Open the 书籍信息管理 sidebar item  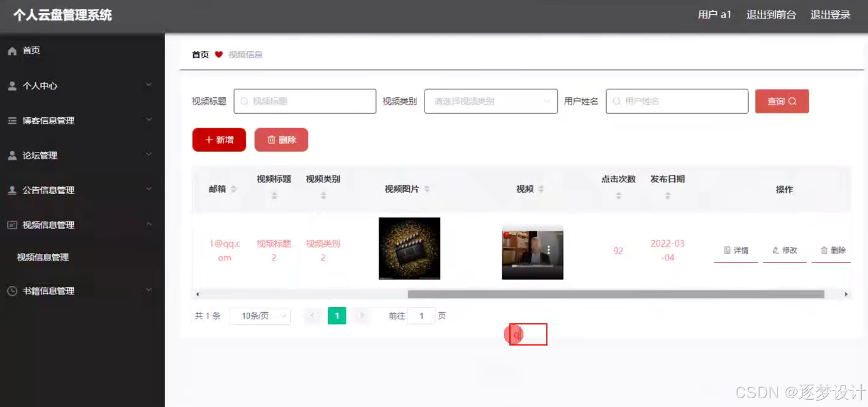[82, 291]
